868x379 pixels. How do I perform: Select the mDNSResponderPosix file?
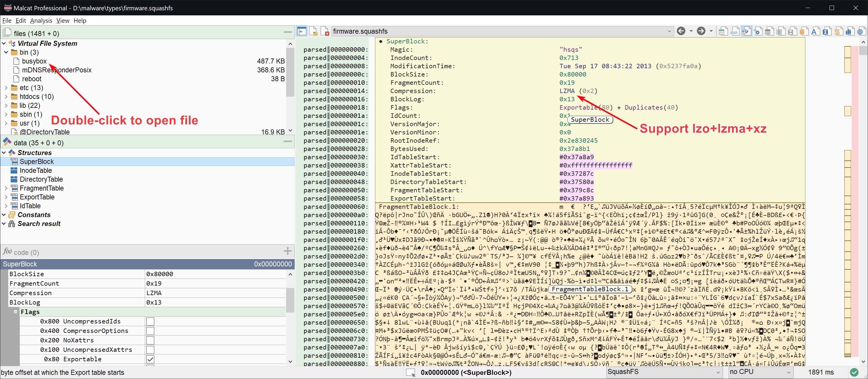[57, 70]
